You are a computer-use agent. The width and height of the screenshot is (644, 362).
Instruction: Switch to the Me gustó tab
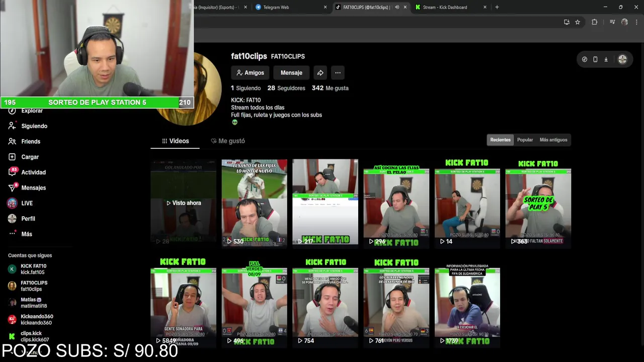228,141
